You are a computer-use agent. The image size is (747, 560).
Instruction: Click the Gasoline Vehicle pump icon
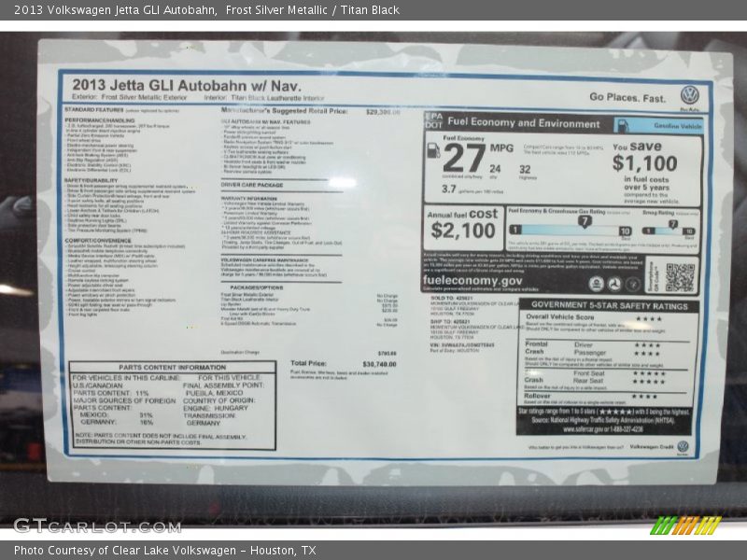coord(623,126)
